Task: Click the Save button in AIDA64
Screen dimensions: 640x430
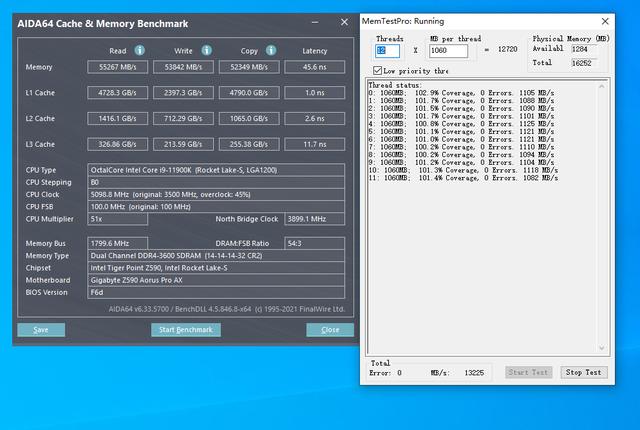Action: (x=41, y=330)
